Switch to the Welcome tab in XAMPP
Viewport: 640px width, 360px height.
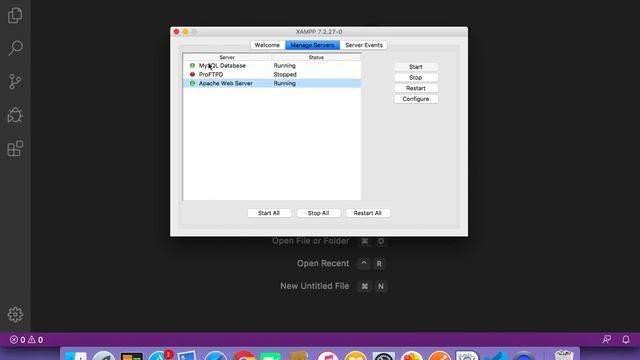267,45
